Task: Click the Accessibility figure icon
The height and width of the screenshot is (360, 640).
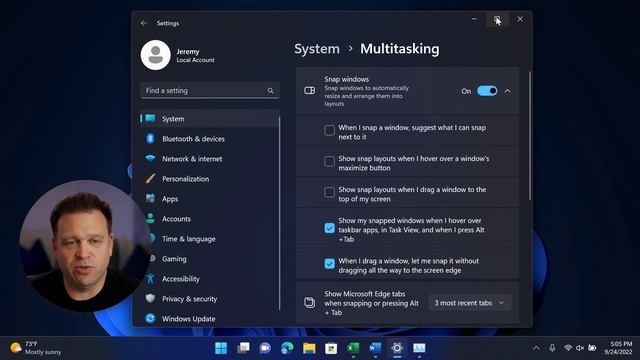Action: [150, 278]
